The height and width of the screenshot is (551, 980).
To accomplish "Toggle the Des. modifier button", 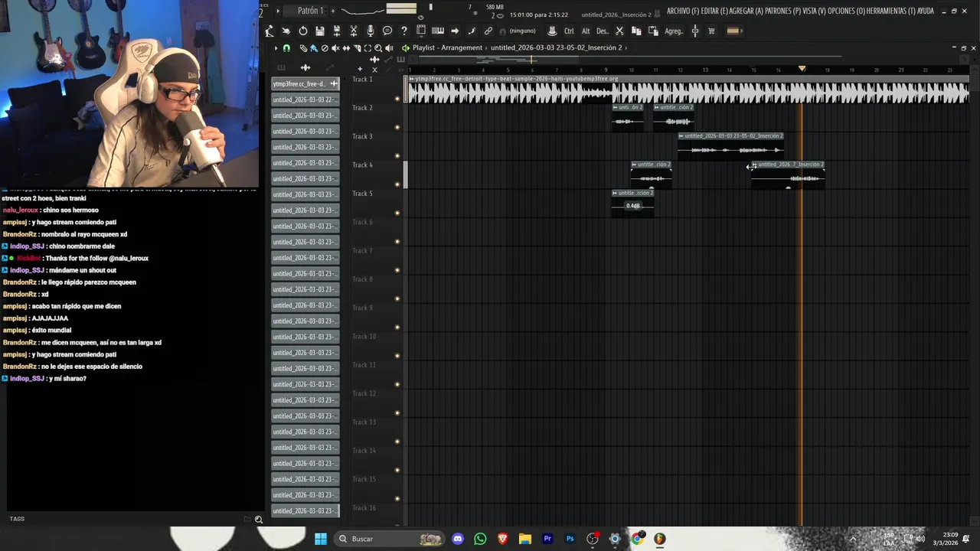I will (603, 31).
